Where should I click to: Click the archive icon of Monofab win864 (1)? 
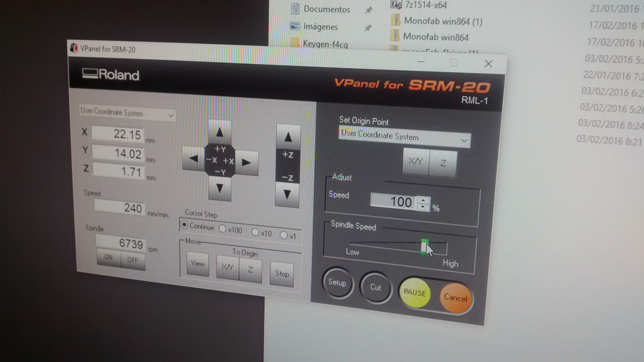click(x=396, y=20)
